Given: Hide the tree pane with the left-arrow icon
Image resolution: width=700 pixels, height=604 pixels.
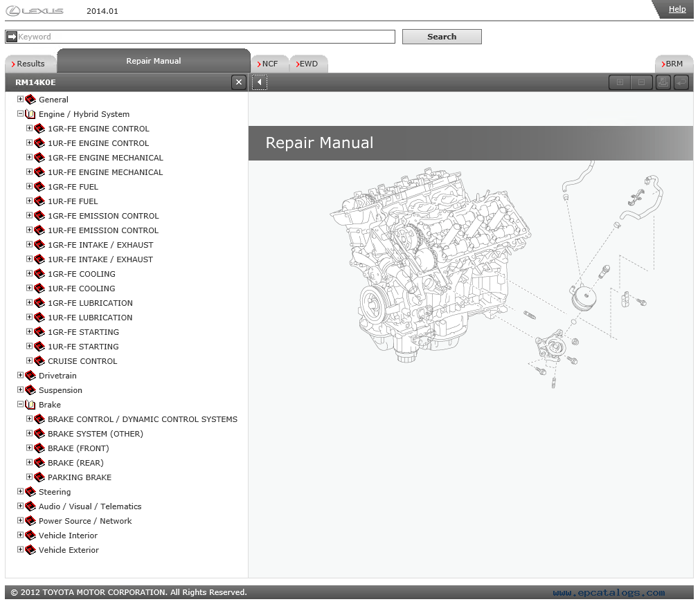Looking at the screenshot, I should click(260, 82).
